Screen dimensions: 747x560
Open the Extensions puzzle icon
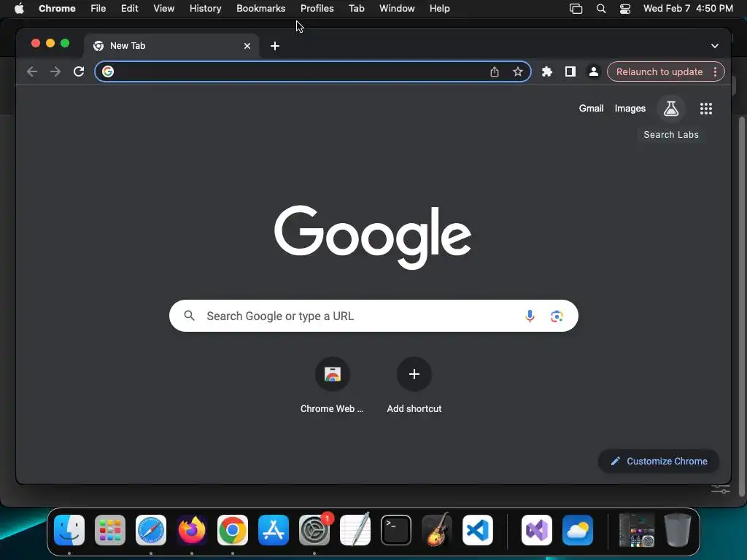pyautogui.click(x=547, y=71)
